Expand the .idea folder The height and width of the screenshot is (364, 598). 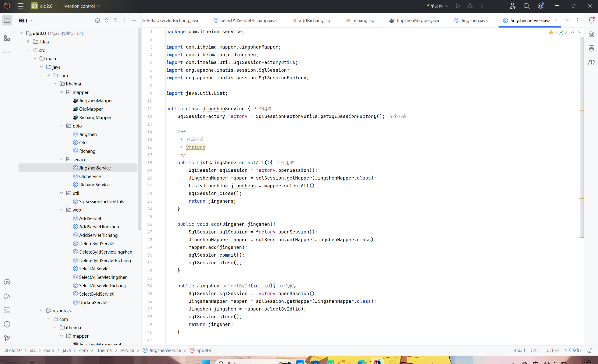[x=28, y=42]
